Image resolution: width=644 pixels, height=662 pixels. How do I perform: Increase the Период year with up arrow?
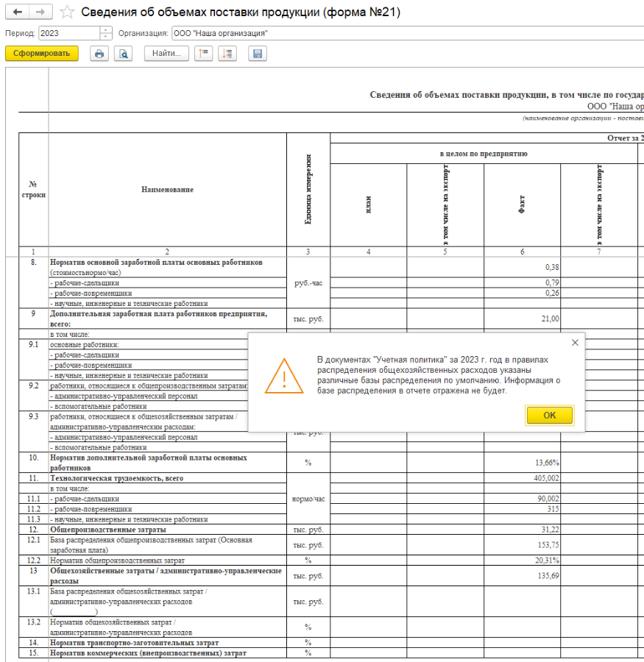coord(105,30)
